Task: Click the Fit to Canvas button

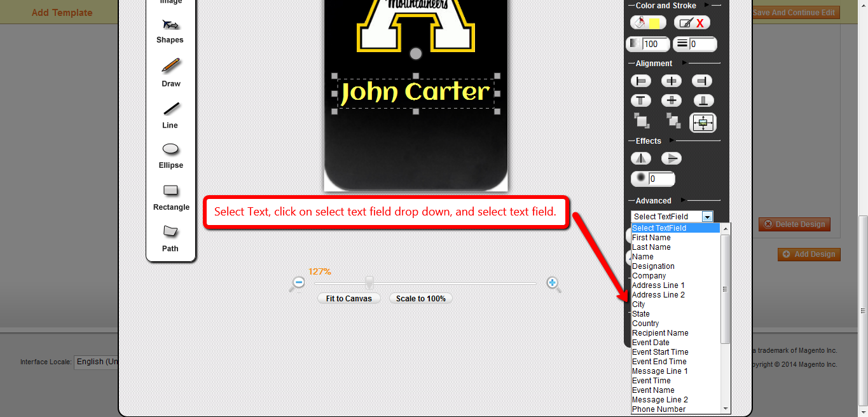Action: click(349, 298)
